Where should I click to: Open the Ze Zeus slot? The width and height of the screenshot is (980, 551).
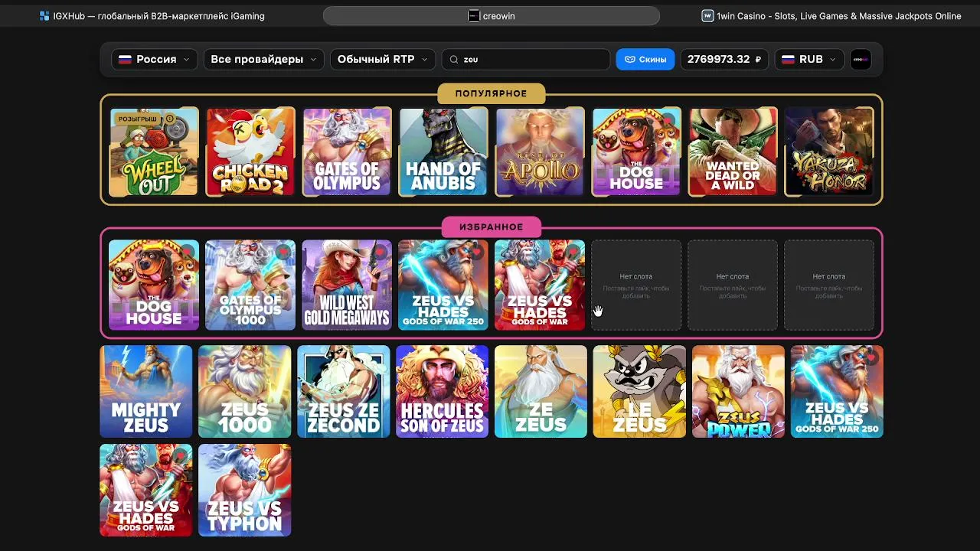click(x=541, y=392)
